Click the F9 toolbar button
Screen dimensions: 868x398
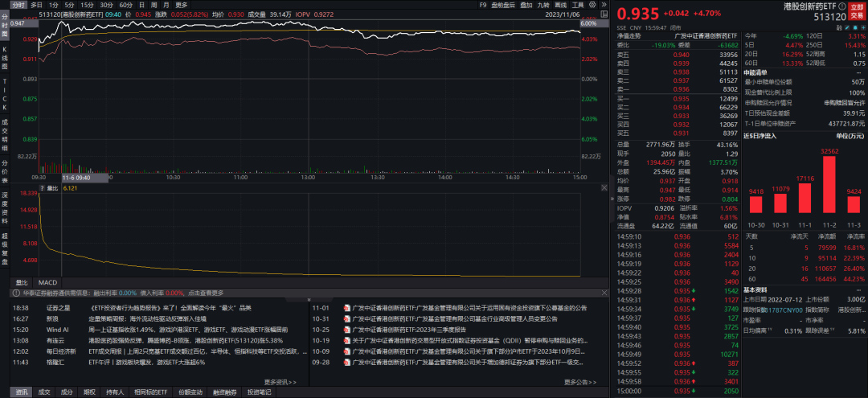tap(483, 5)
